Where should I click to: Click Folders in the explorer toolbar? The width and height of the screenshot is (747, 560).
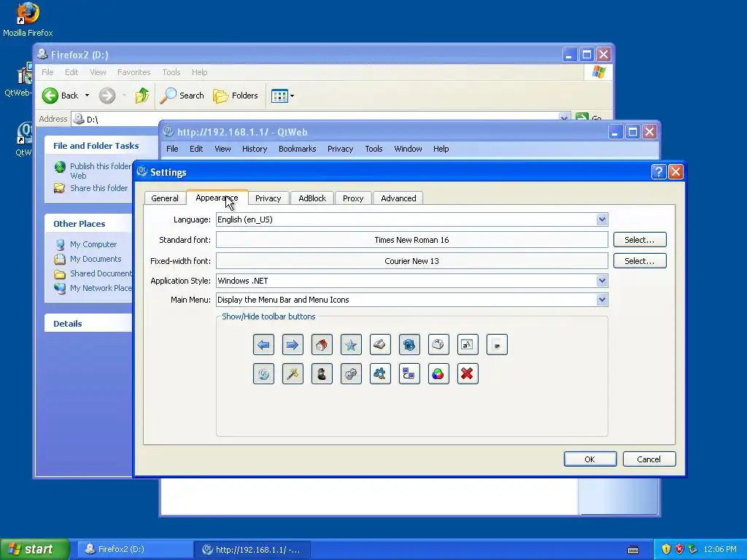[x=236, y=96]
